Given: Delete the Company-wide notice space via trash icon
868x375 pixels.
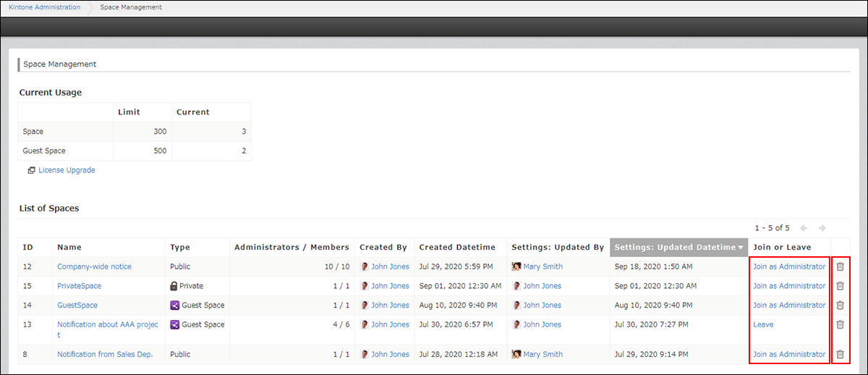Looking at the screenshot, I should [840, 266].
